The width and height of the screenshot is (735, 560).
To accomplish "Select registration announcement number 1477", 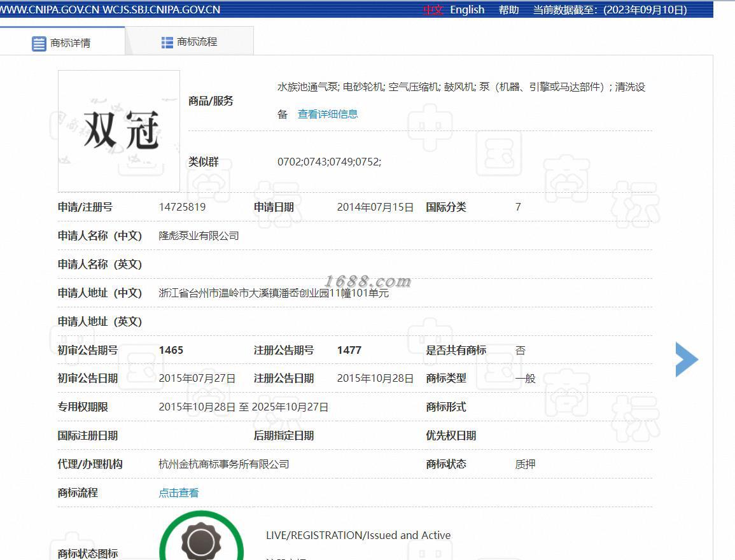I will pyautogui.click(x=349, y=350).
